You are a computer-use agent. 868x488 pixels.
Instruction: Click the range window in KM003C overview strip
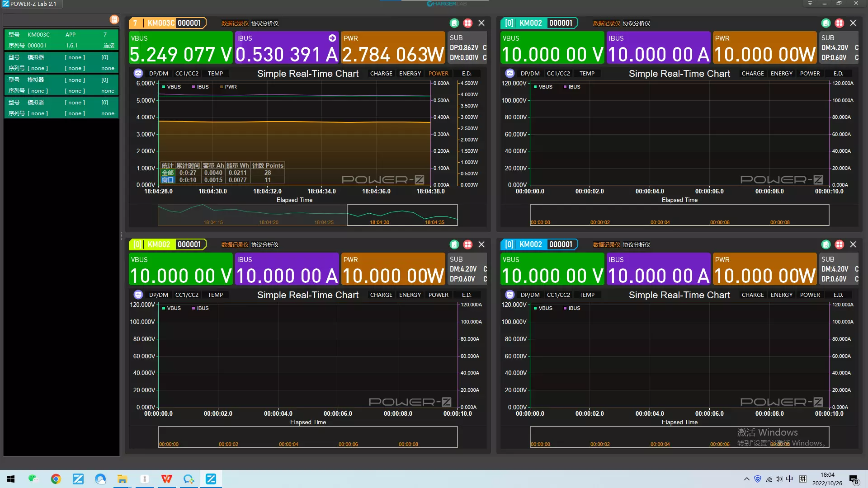pos(402,215)
